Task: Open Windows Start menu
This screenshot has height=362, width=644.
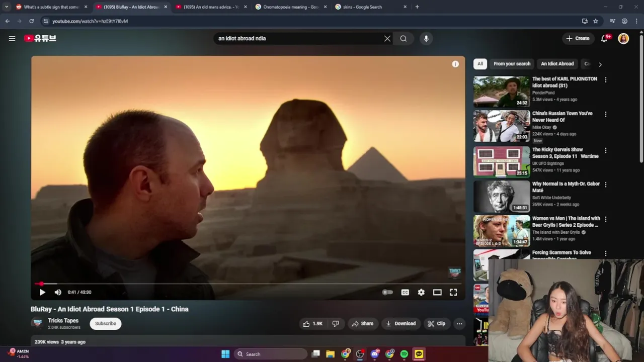Action: pyautogui.click(x=225, y=354)
